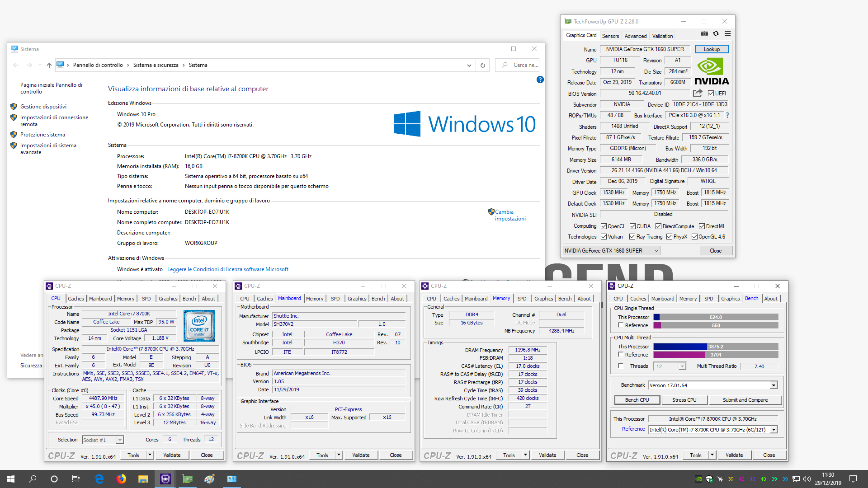Click NVIDIA tray icon in system tray
868x488 pixels.
(x=698, y=479)
